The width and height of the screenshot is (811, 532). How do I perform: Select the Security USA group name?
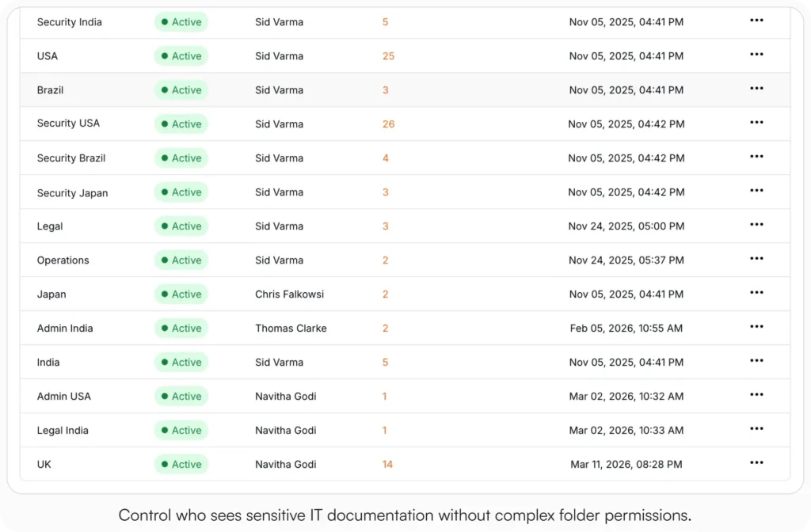(x=68, y=123)
